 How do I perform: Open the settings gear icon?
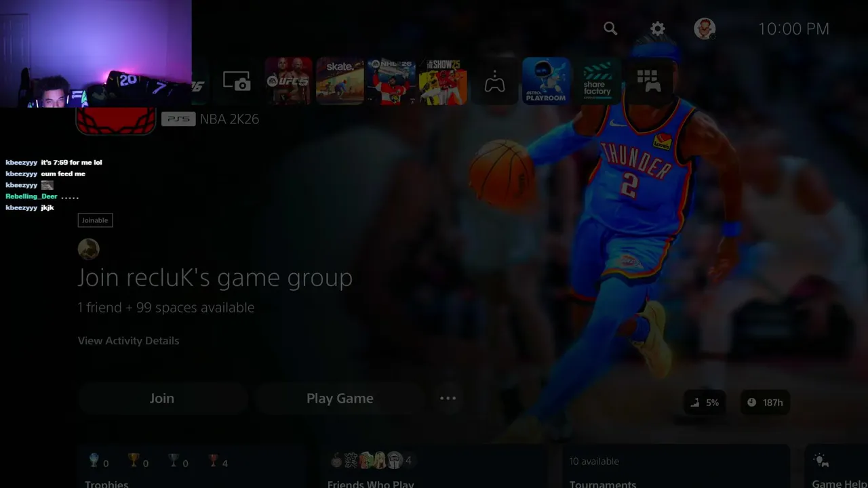658,28
